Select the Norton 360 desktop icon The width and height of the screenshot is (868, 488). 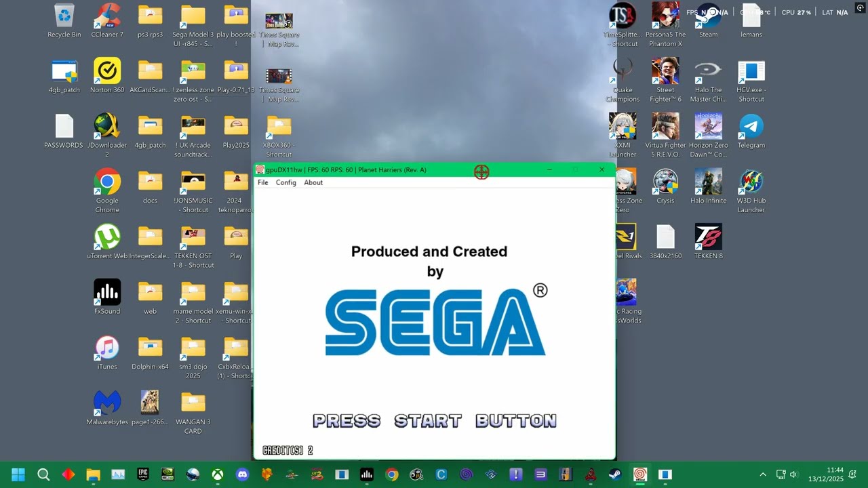[107, 76]
